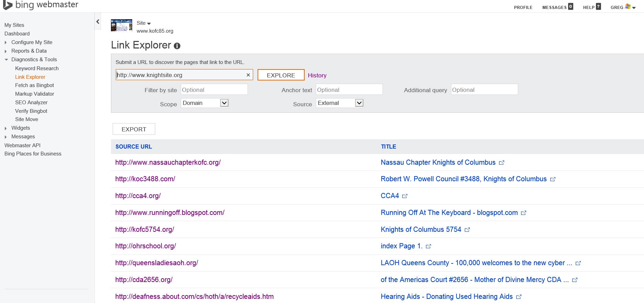The image size is (644, 303).
Task: Open MESSAGES in top bar
Action: 554,8
